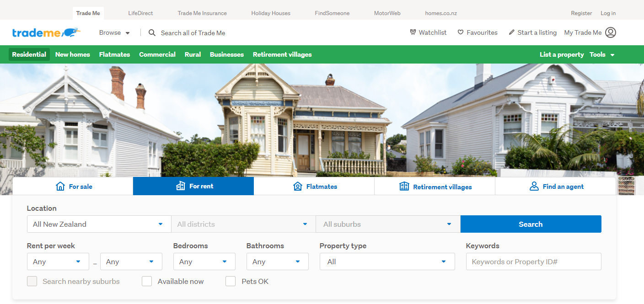Open the Tools dropdown in the green bar
Image resolution: width=644 pixels, height=304 pixels.
point(602,54)
